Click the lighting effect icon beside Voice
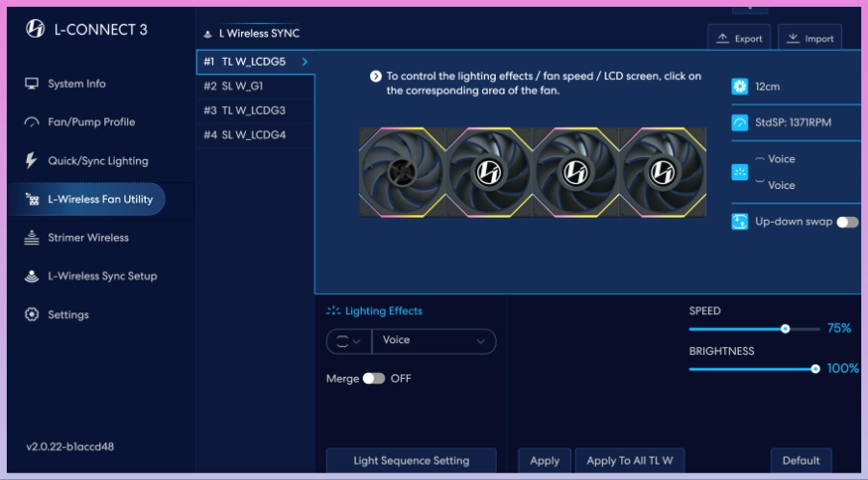The height and width of the screenshot is (480, 868). (x=740, y=172)
